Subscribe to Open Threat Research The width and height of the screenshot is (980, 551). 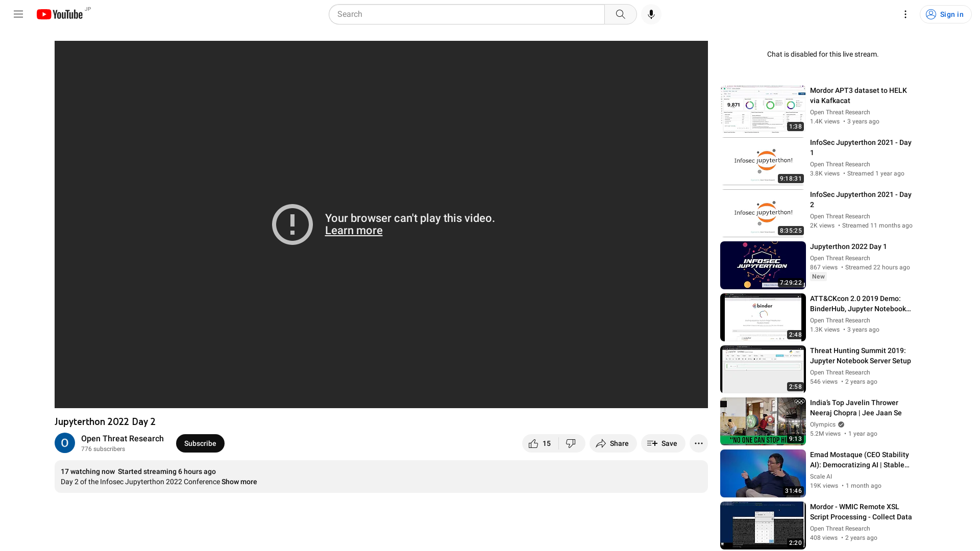coord(200,443)
